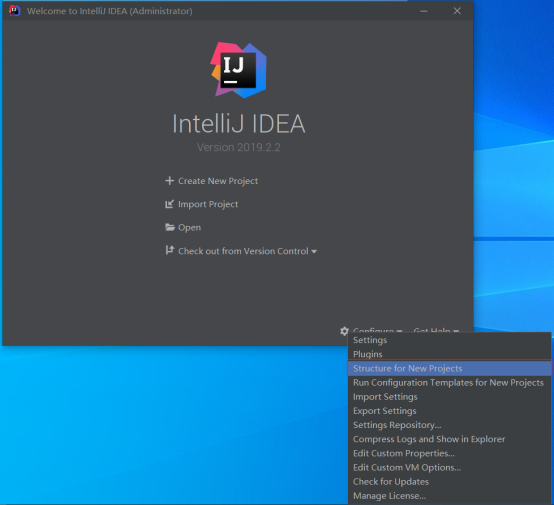
Task: Click the Configure gear icon
Action: point(344,331)
